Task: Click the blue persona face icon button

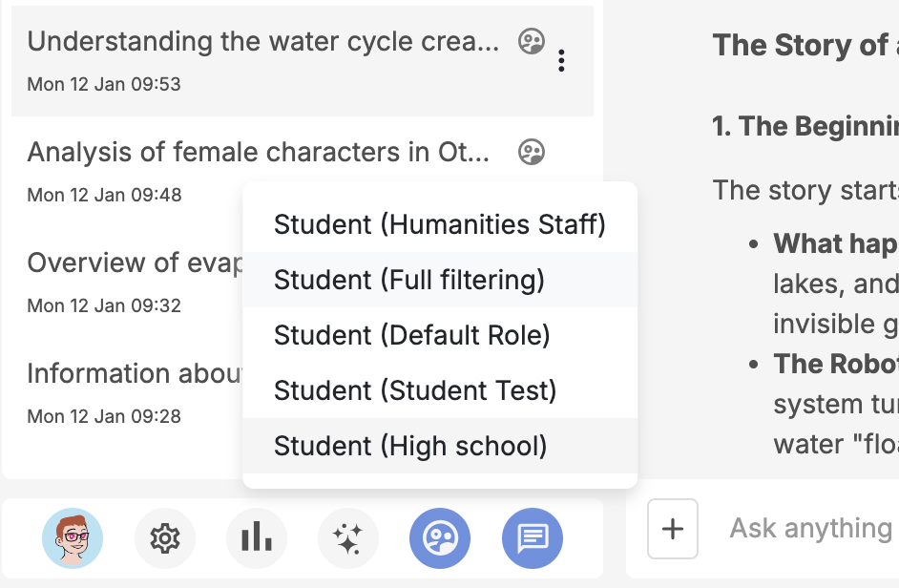Action: pos(440,538)
